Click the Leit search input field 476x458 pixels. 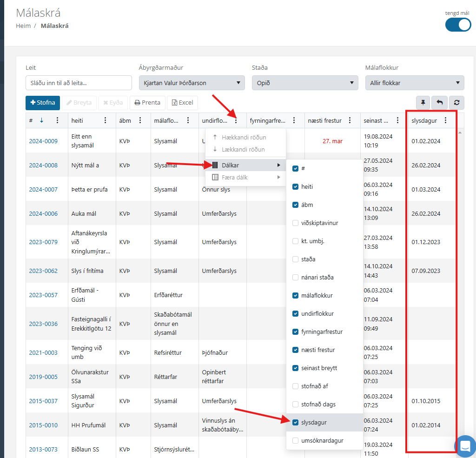[79, 83]
